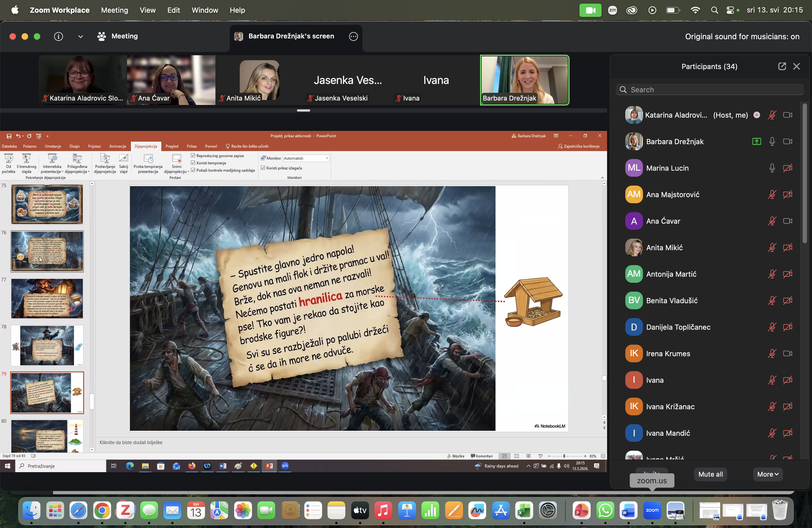The image size is (812, 528).
Task: Open Windows Task View icon
Action: click(114, 466)
